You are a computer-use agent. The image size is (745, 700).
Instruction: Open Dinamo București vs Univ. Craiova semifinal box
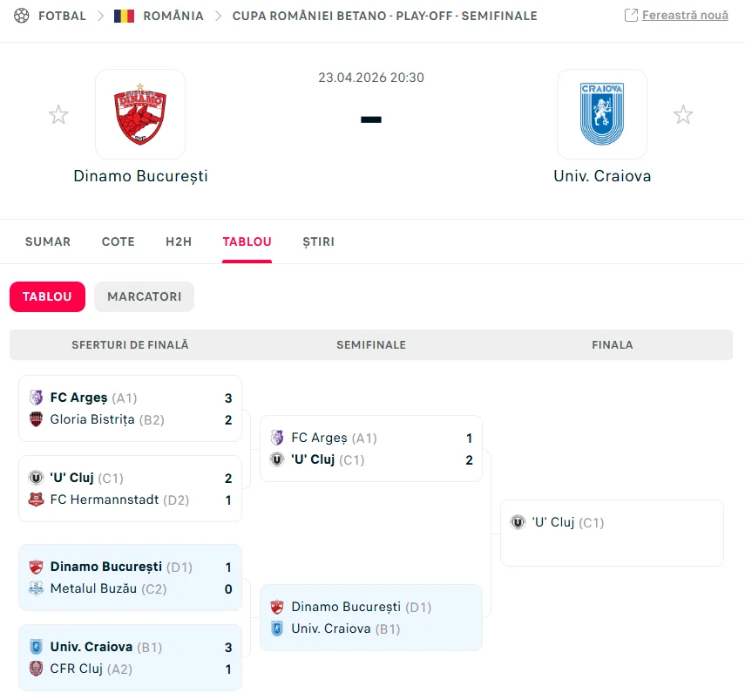[x=371, y=618]
